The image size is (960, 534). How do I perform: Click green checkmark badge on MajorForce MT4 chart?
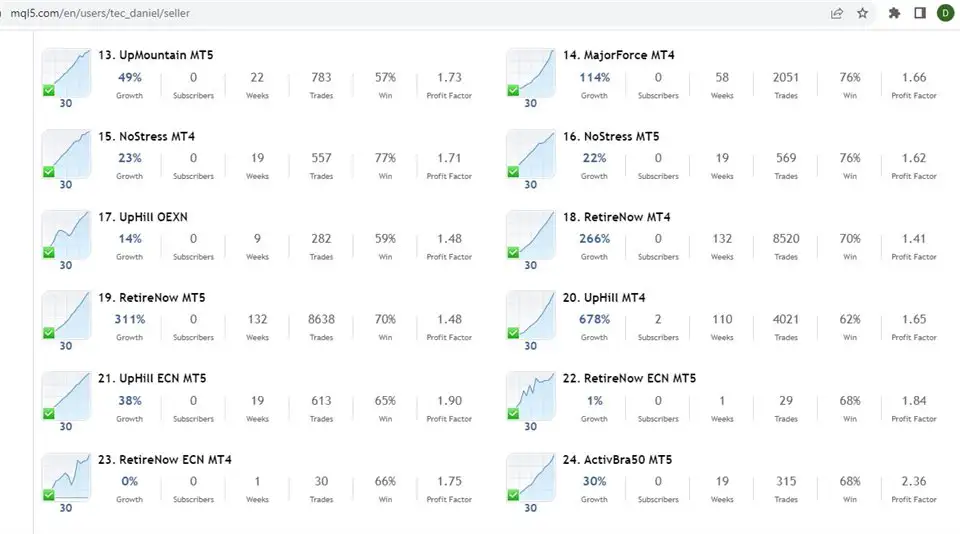pyautogui.click(x=513, y=90)
